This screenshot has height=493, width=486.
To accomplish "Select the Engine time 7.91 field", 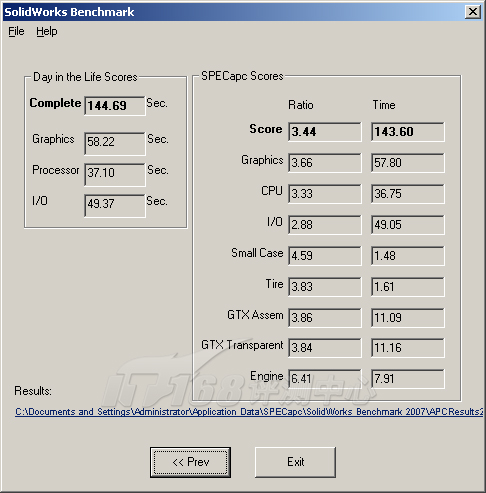I will (x=408, y=379).
